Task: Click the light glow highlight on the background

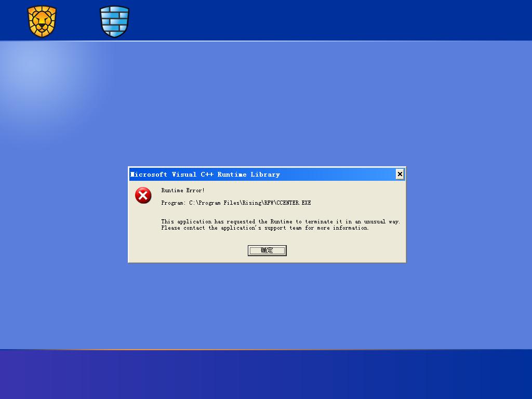Action: (37, 78)
